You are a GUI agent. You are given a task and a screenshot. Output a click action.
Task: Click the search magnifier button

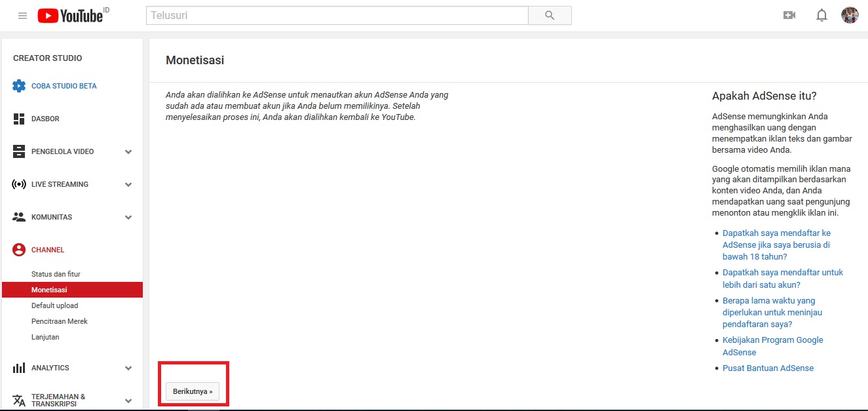point(550,15)
